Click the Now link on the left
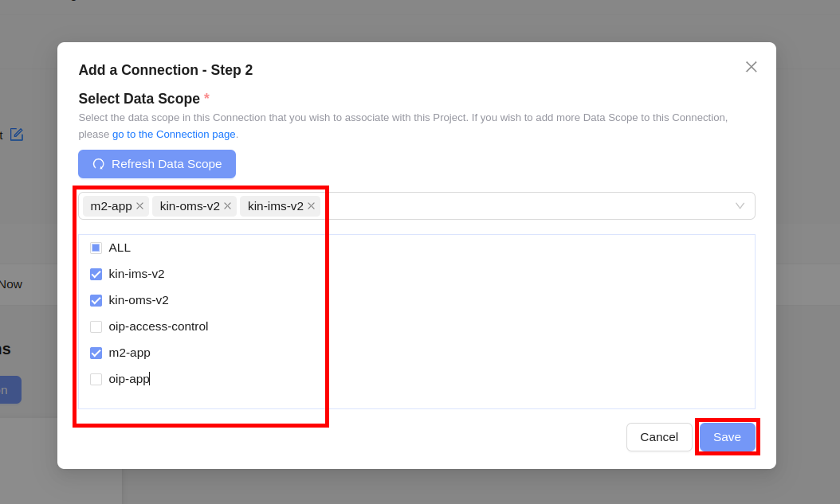Viewport: 840px width, 504px height. point(12,283)
